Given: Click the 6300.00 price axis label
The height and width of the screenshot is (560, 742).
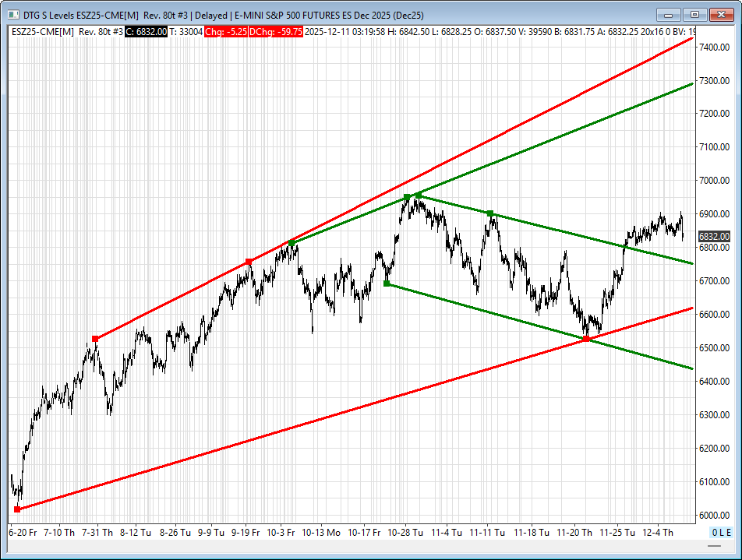Looking at the screenshot, I should pyautogui.click(x=714, y=415).
